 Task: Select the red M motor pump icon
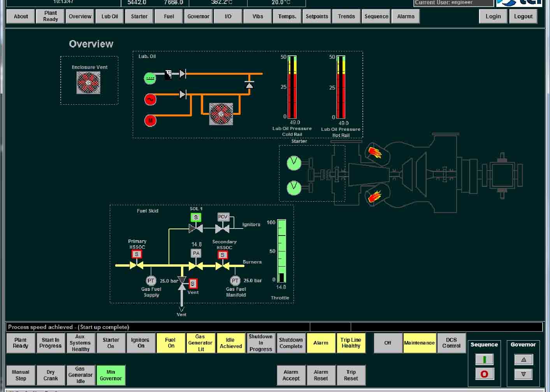pyautogui.click(x=150, y=120)
